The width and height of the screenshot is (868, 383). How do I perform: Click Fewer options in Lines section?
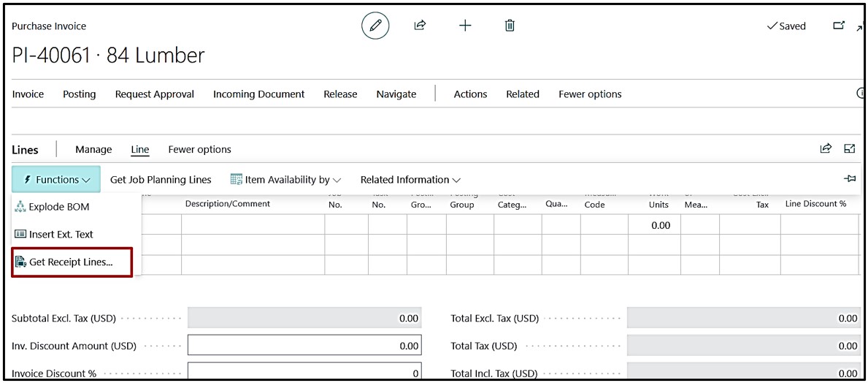199,150
